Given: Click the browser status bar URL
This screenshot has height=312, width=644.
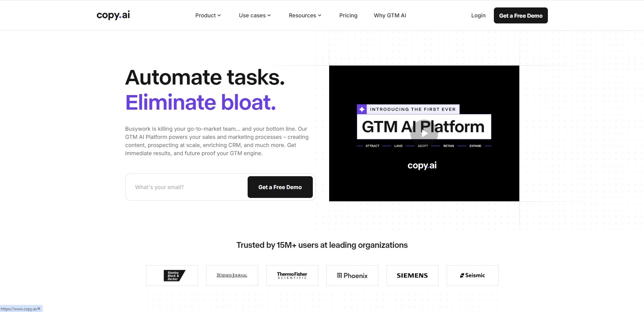Looking at the screenshot, I should point(21,309).
